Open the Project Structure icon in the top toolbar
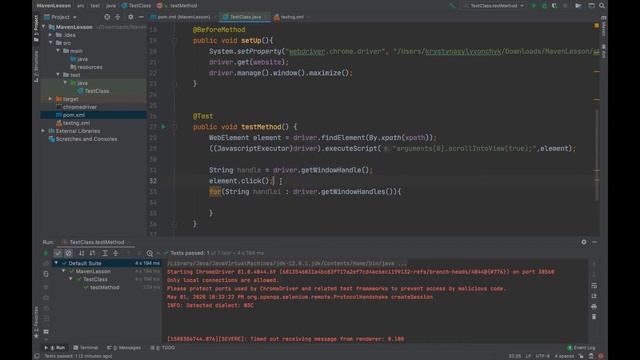The width and height of the screenshot is (640, 360). coord(591,6)
